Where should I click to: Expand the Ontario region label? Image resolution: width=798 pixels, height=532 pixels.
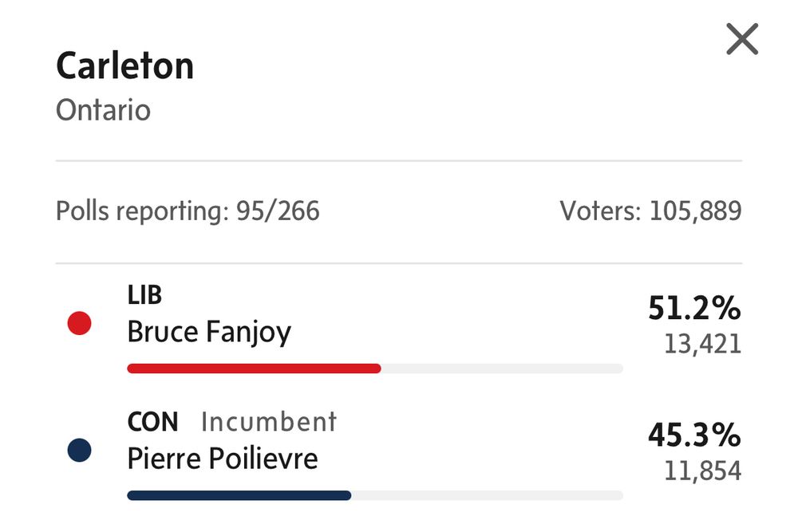click(102, 110)
